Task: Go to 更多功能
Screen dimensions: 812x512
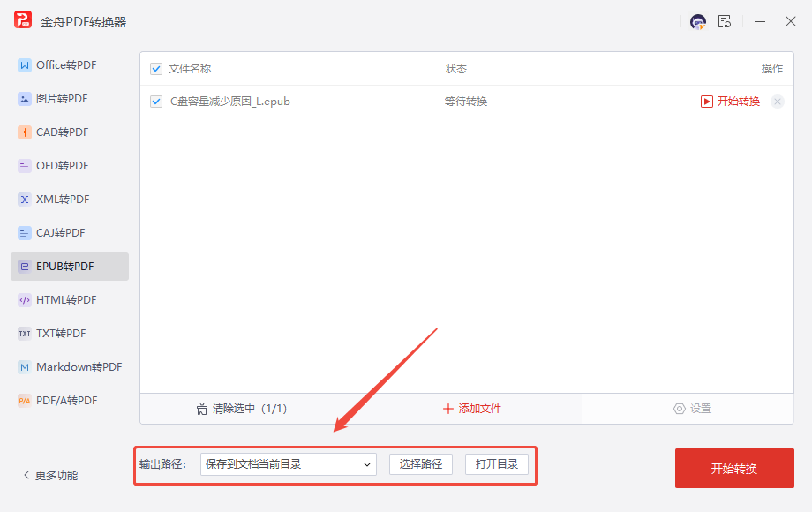Action: (x=56, y=475)
